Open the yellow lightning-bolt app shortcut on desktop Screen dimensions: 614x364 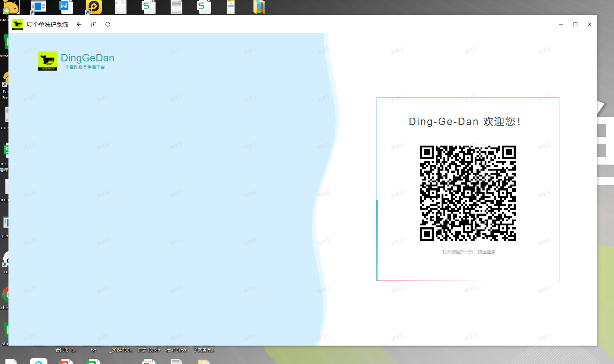pos(93,7)
